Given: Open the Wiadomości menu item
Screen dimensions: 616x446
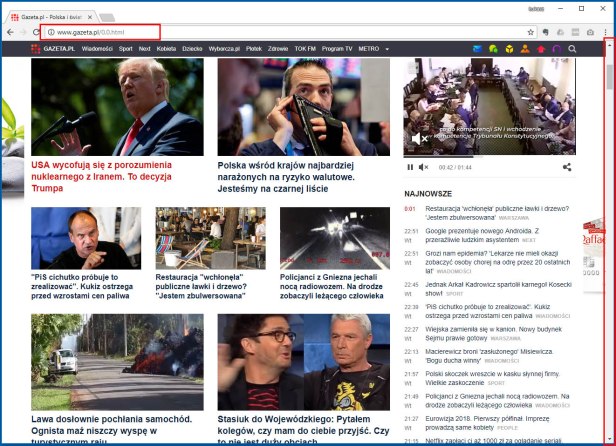Looking at the screenshot, I should tap(97, 49).
